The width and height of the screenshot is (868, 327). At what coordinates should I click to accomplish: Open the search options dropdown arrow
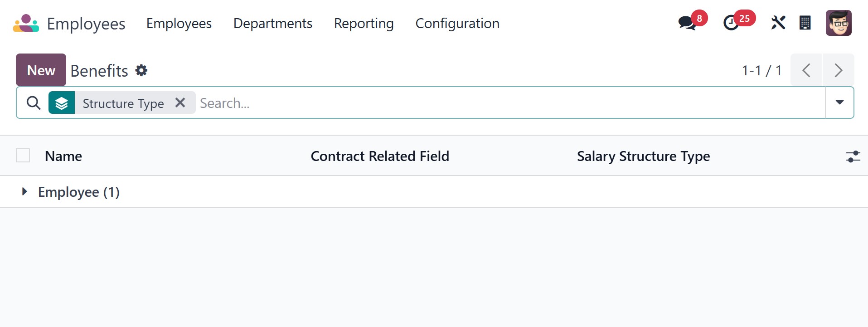click(x=839, y=102)
